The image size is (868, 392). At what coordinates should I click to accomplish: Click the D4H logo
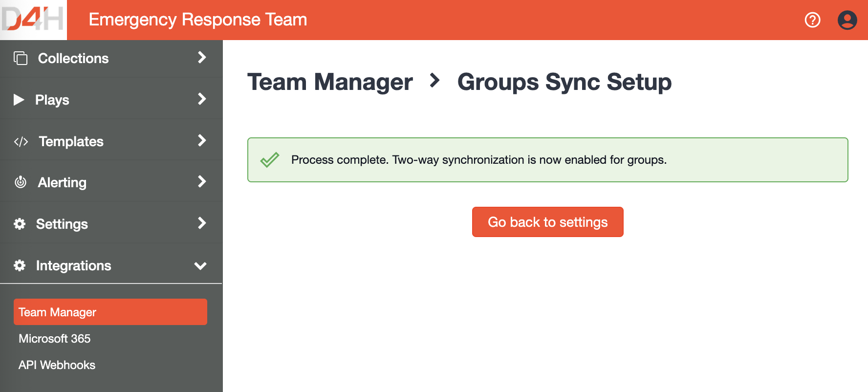pyautogui.click(x=33, y=20)
